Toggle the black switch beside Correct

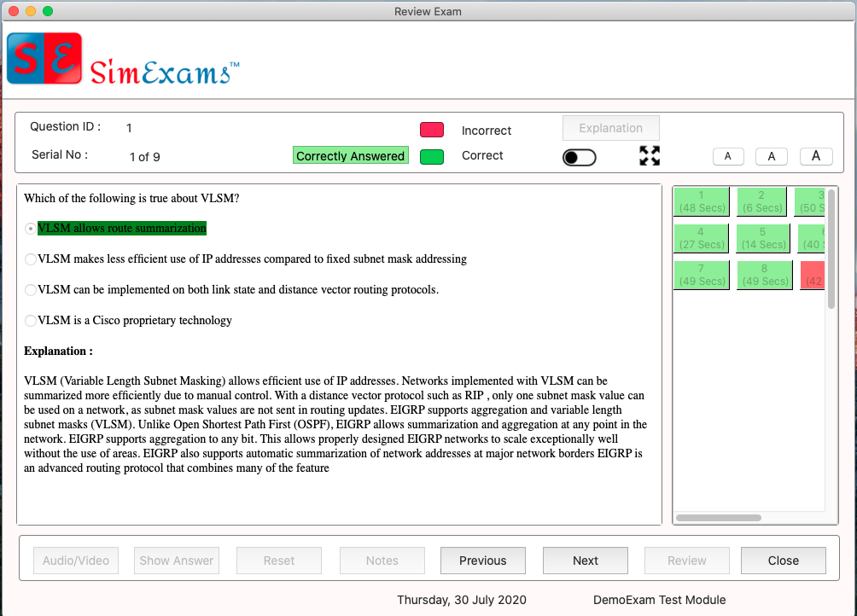click(x=579, y=157)
